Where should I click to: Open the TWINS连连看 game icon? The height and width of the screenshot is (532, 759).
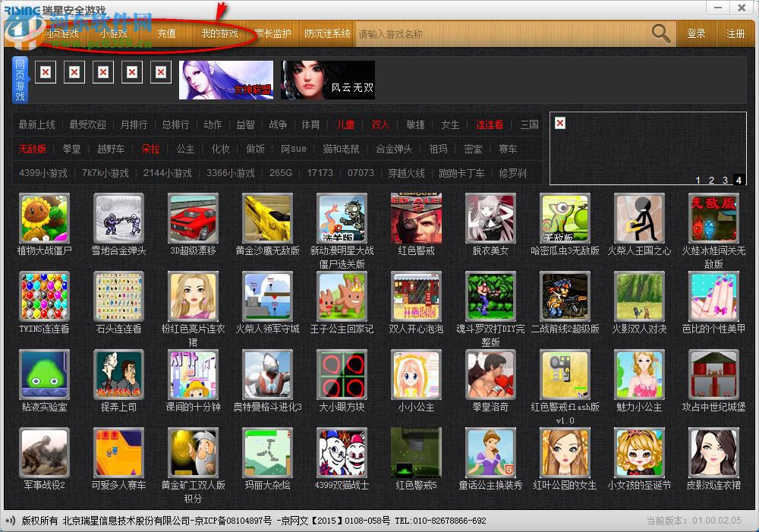point(44,296)
